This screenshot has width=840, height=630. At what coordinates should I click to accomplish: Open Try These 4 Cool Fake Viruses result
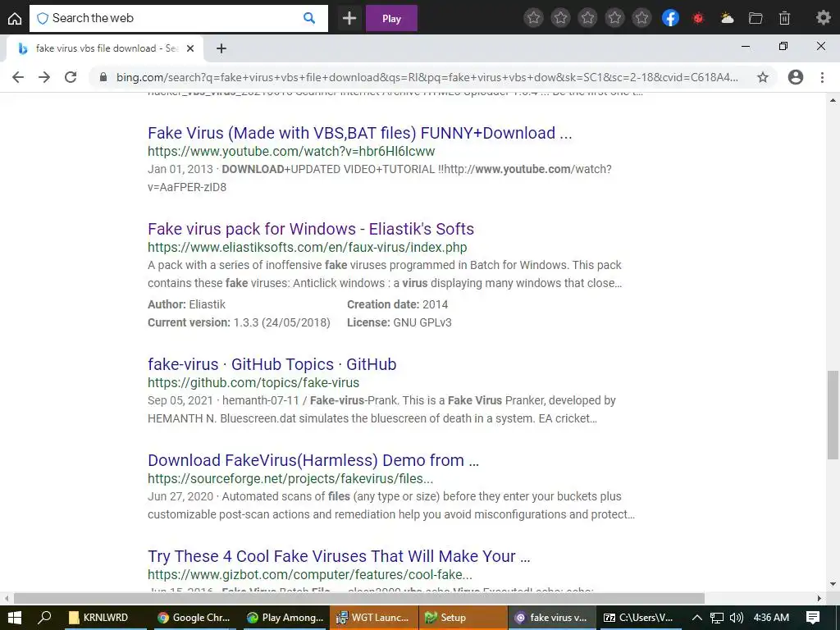tap(339, 556)
